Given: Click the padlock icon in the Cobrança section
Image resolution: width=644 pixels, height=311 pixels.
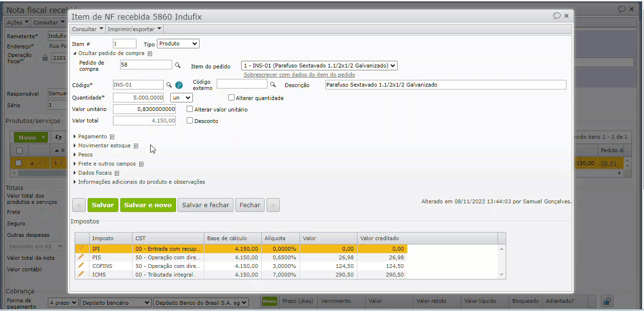Looking at the screenshot, I should (x=607, y=301).
